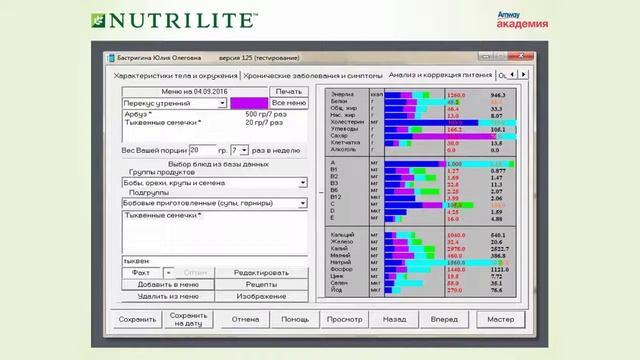The image size is (640, 360).
Task: Click the potassium value 2522.7
Action: click(x=500, y=249)
